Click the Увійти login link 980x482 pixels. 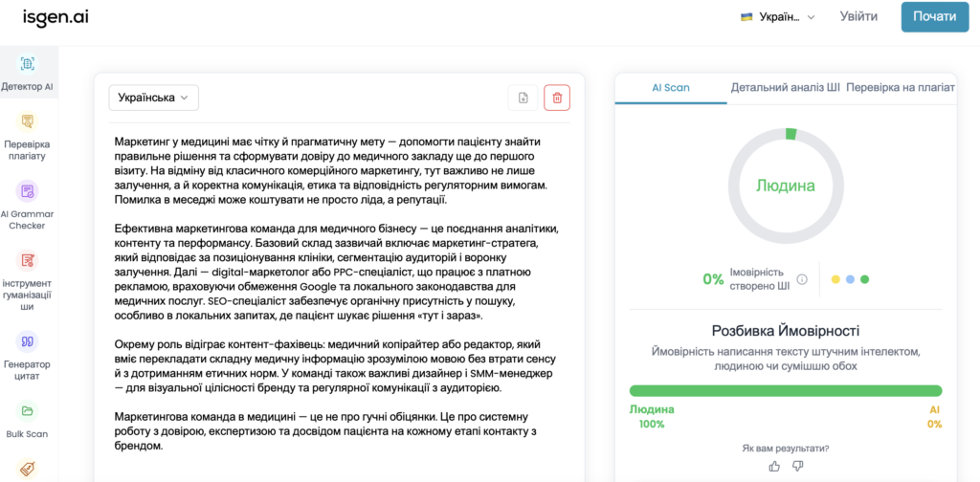click(x=858, y=17)
